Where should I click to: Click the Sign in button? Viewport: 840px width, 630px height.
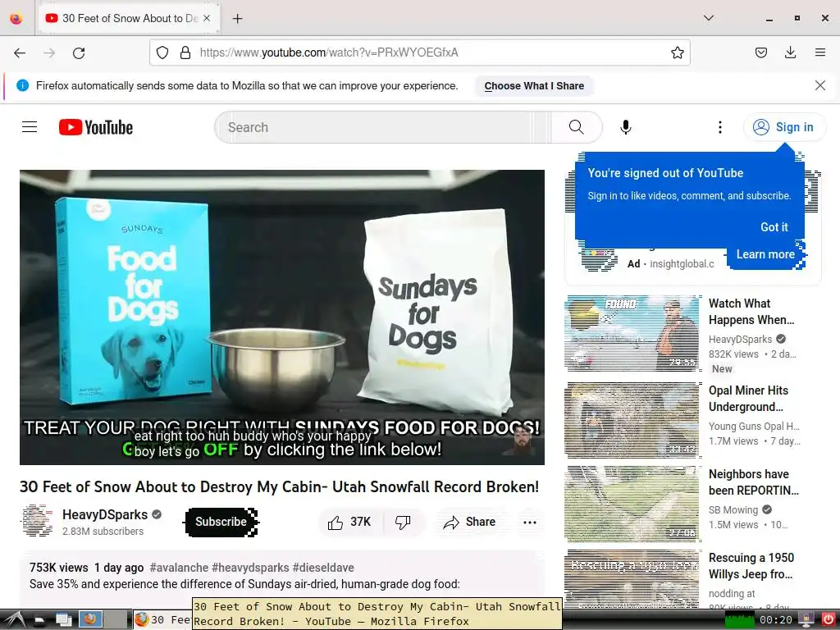[x=784, y=127]
